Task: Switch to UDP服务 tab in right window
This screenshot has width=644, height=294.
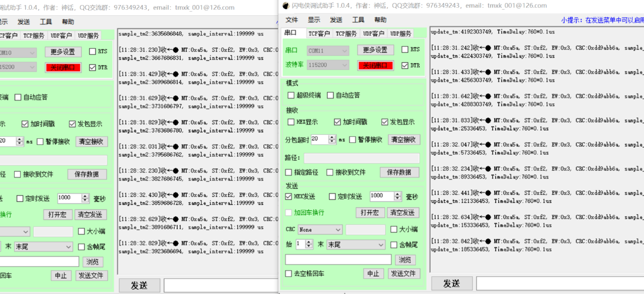Action: coord(400,33)
